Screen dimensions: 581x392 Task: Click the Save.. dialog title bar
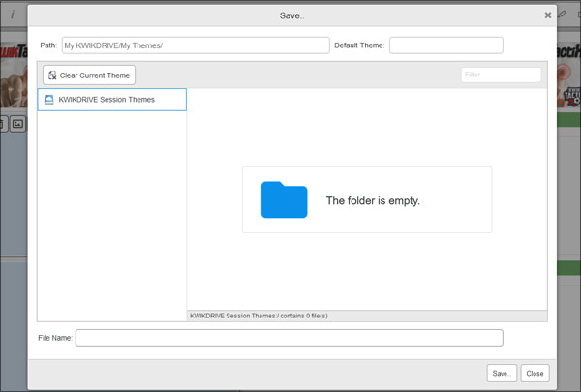coord(290,15)
